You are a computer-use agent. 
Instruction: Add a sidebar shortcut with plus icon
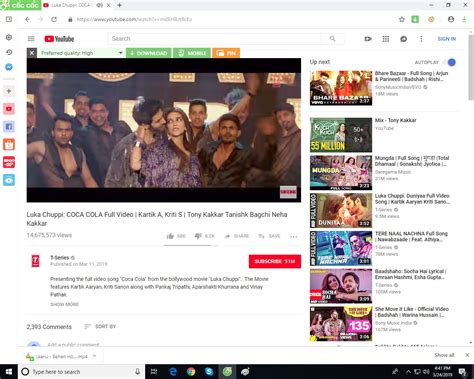click(9, 91)
